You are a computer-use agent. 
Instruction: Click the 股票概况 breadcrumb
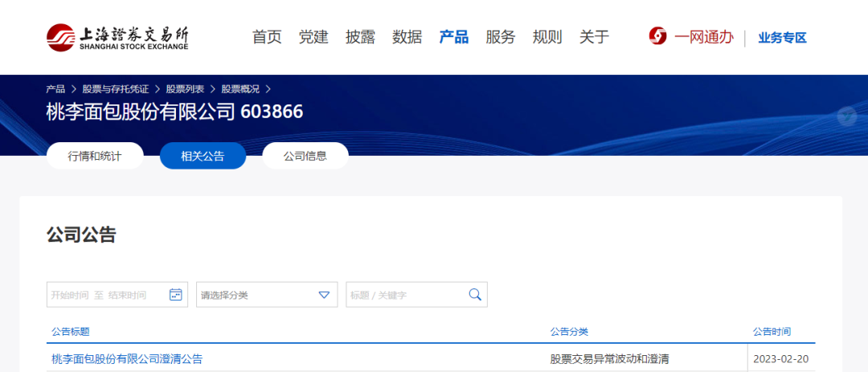[x=240, y=88]
